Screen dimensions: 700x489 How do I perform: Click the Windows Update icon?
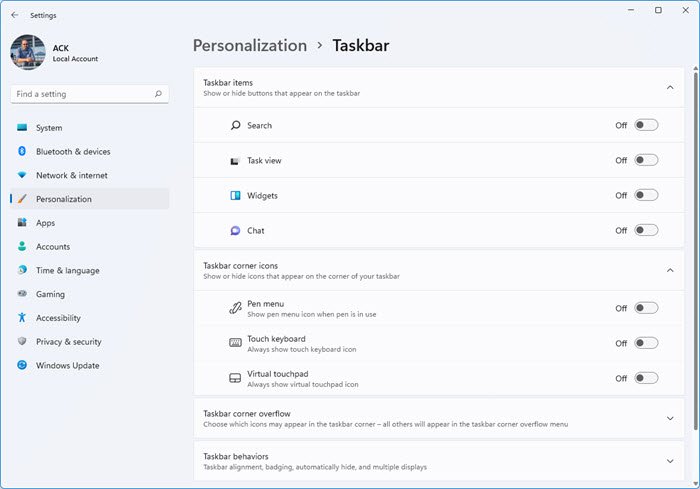pyautogui.click(x=22, y=366)
